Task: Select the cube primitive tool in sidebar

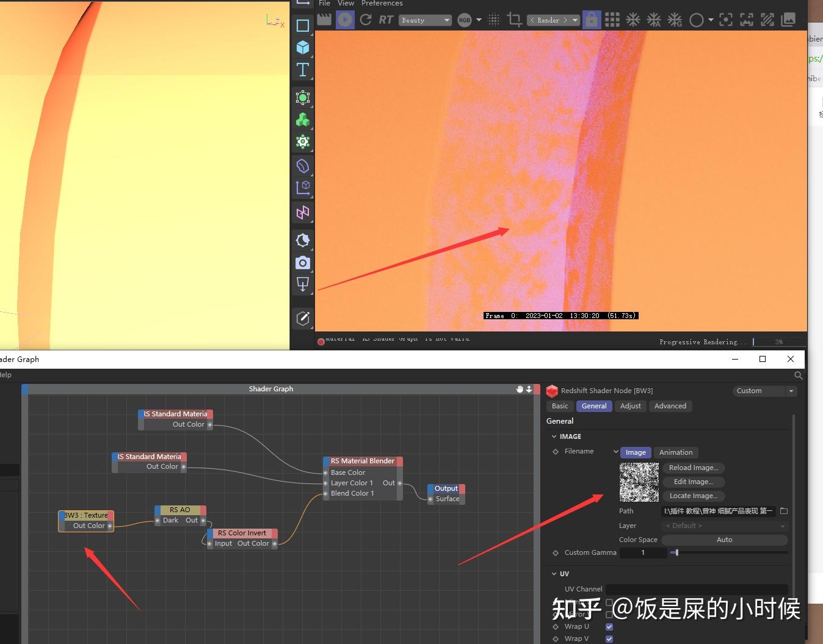Action: (302, 47)
